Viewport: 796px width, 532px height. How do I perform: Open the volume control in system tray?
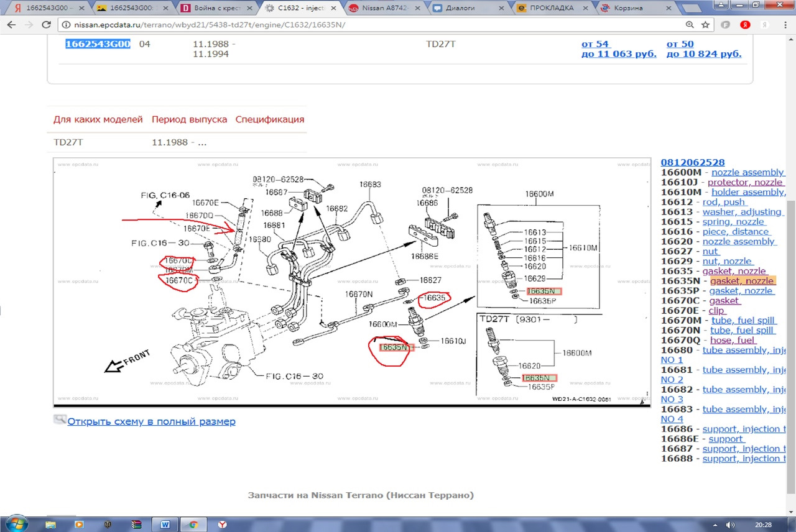tap(731, 525)
